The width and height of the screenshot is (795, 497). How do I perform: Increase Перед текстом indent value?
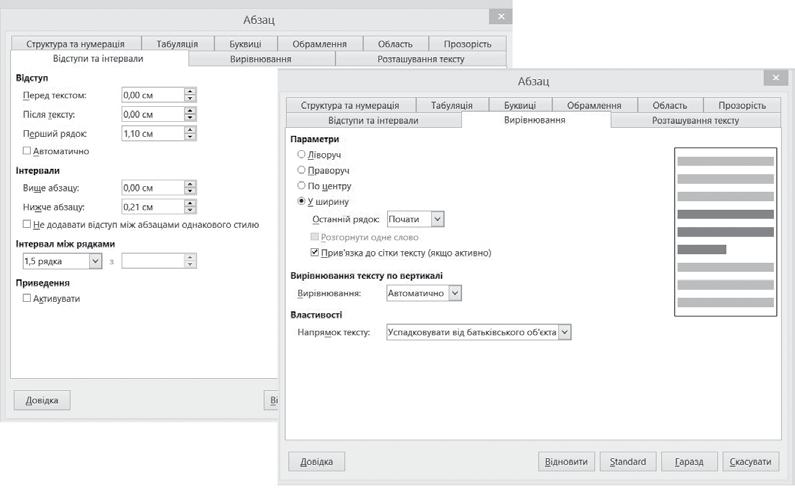(190, 91)
